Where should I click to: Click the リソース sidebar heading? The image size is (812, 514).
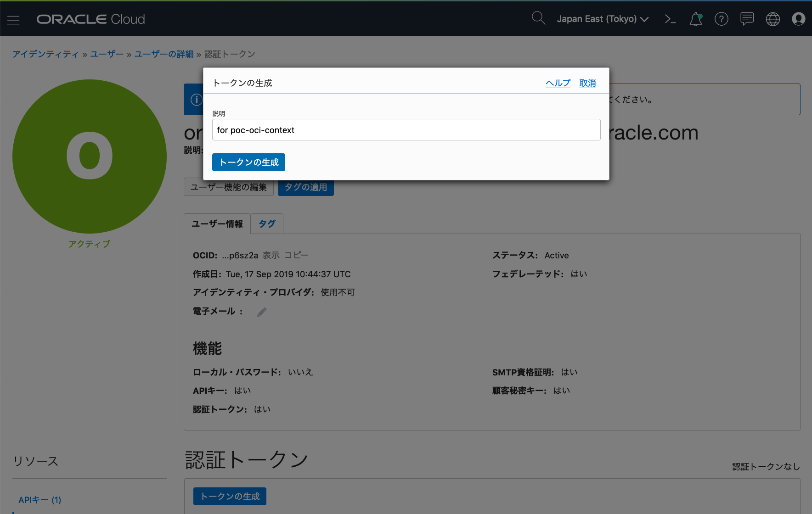tap(36, 461)
